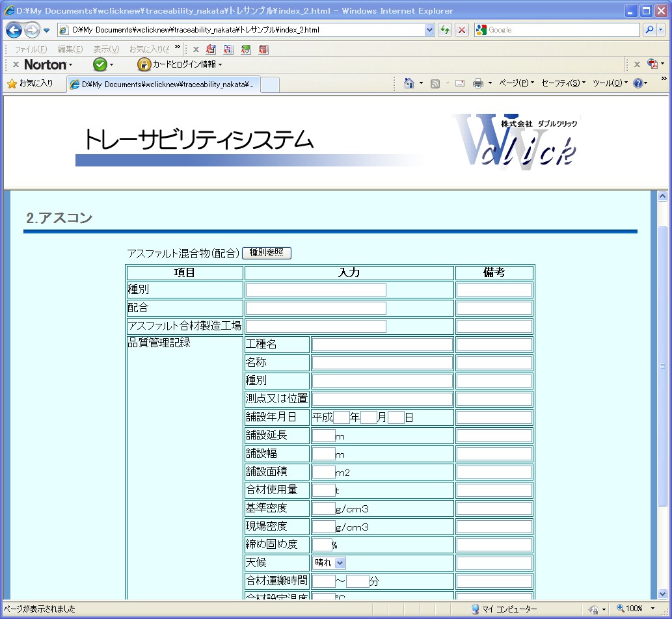Stop loading with the red X icon
Image resolution: width=672 pixels, height=619 pixels.
(462, 30)
